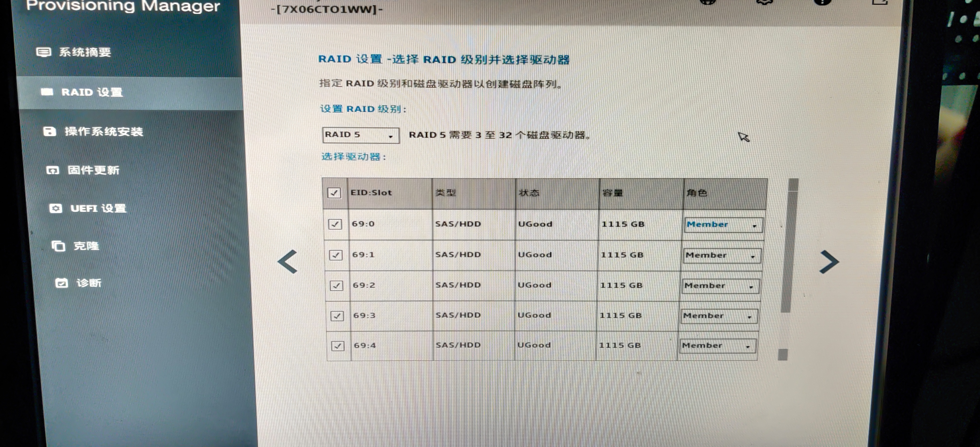Click 1115 GB capacity in row 69:4

coord(620,346)
